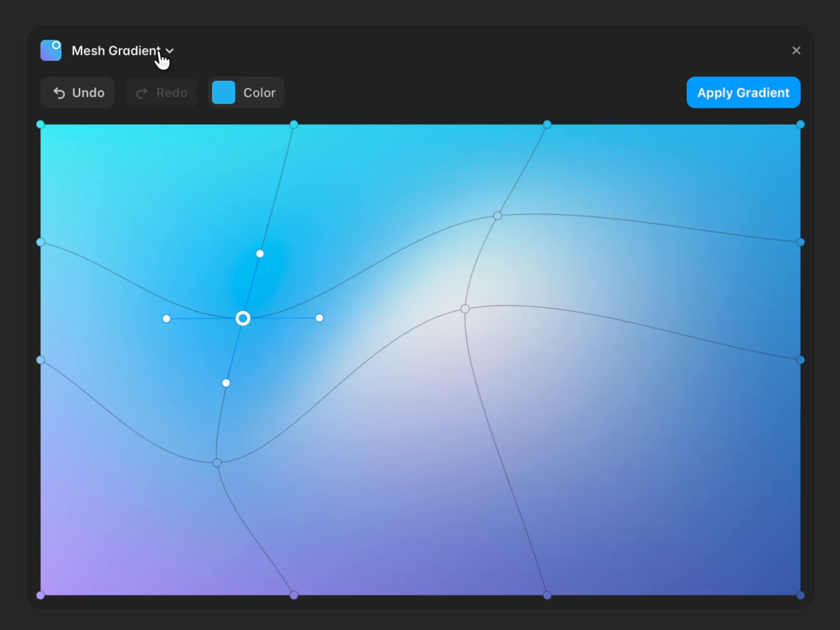This screenshot has height=630, width=840.
Task: Select the top edge mesh point nearest the right corner
Action: click(547, 124)
